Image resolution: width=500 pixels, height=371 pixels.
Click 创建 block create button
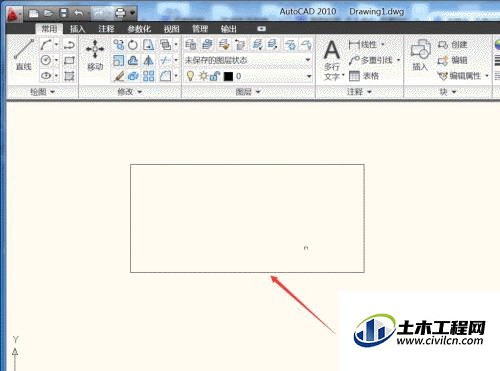[x=452, y=44]
